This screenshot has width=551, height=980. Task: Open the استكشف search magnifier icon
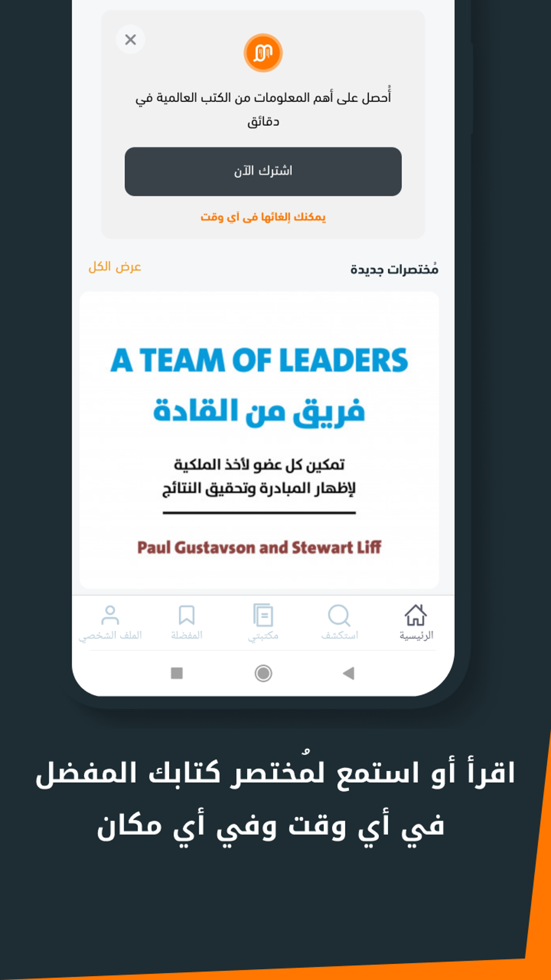coord(339,615)
